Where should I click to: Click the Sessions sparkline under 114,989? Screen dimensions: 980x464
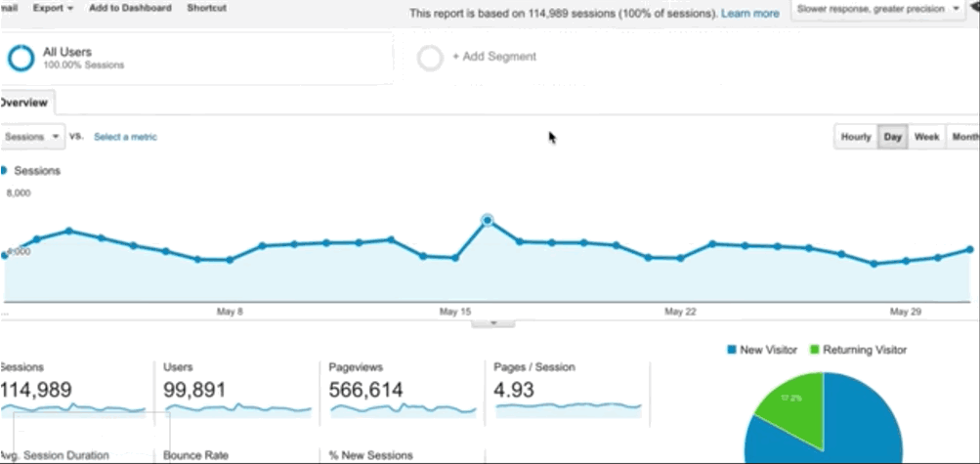coord(73,409)
